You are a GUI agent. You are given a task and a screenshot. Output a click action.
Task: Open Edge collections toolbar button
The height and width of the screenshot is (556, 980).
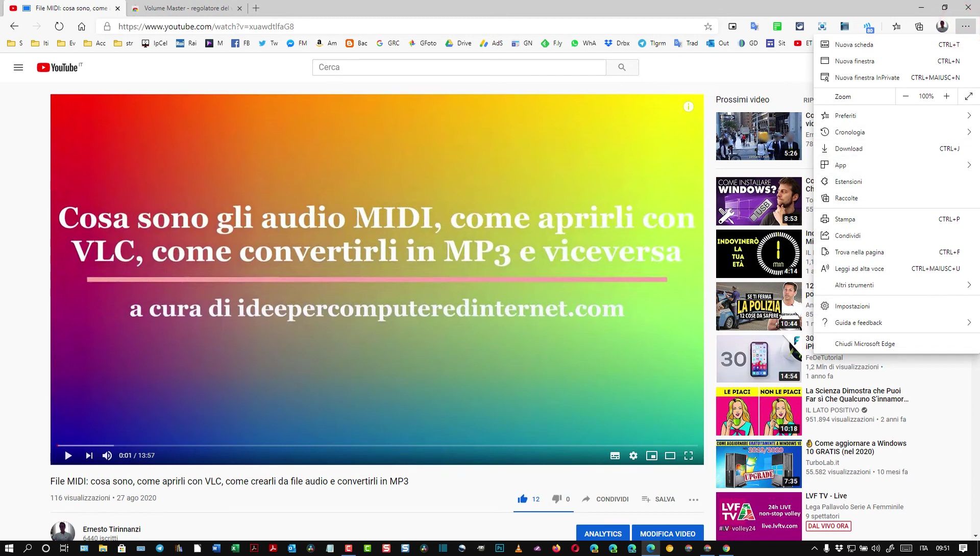click(x=919, y=27)
